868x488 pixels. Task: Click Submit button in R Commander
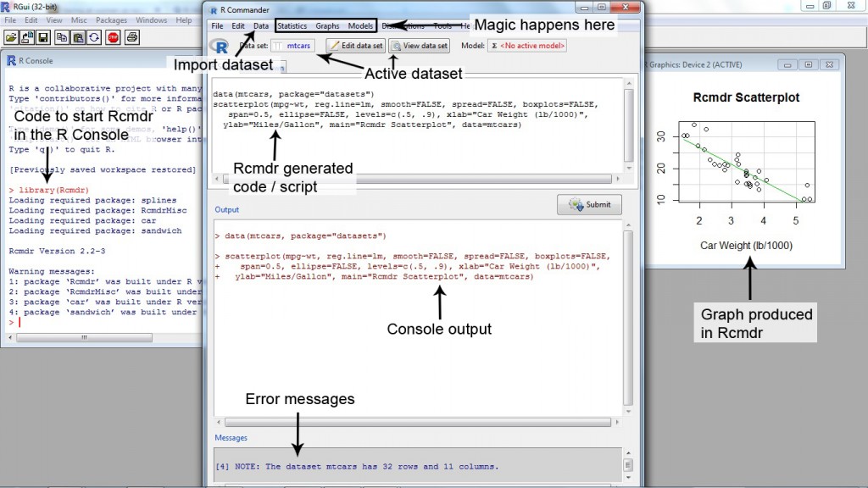click(590, 205)
